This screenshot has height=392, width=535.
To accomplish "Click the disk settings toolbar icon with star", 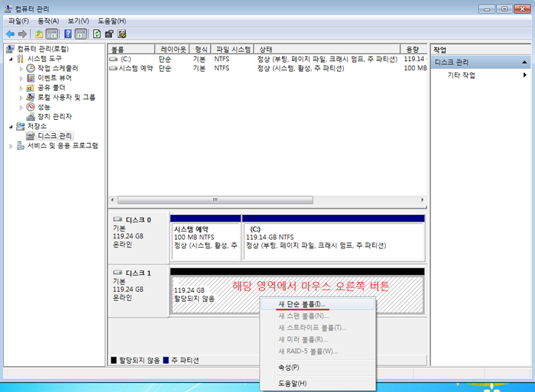I will pyautogui.click(x=122, y=34).
